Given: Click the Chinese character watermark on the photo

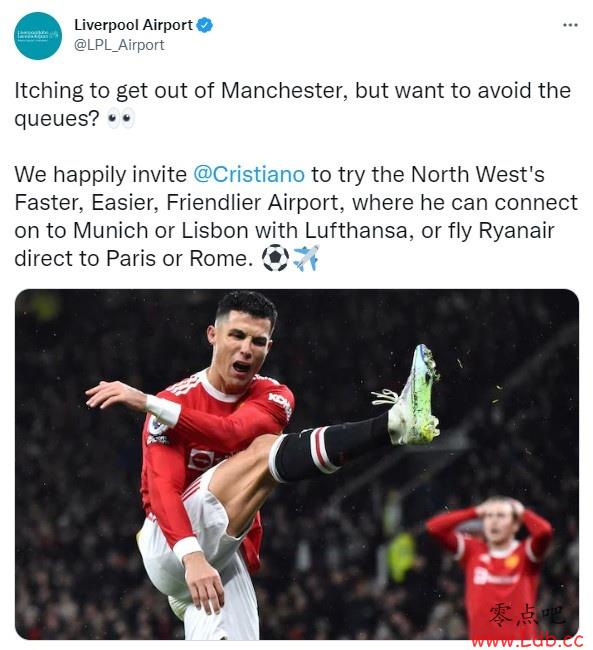Looking at the screenshot, I should click(x=527, y=614).
